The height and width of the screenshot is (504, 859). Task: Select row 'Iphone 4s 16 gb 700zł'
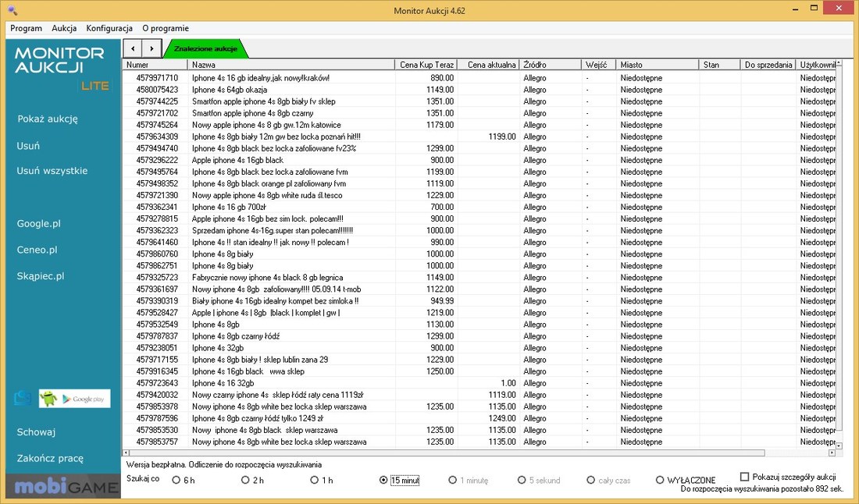pos(479,207)
